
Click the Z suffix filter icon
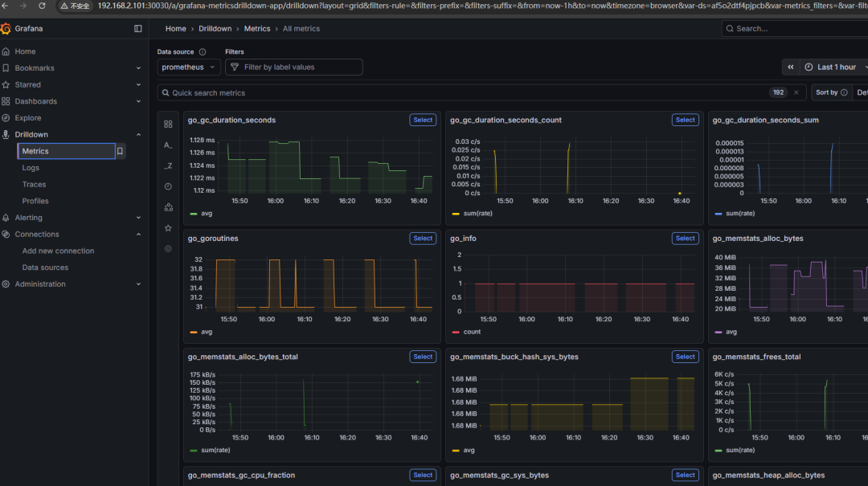168,165
